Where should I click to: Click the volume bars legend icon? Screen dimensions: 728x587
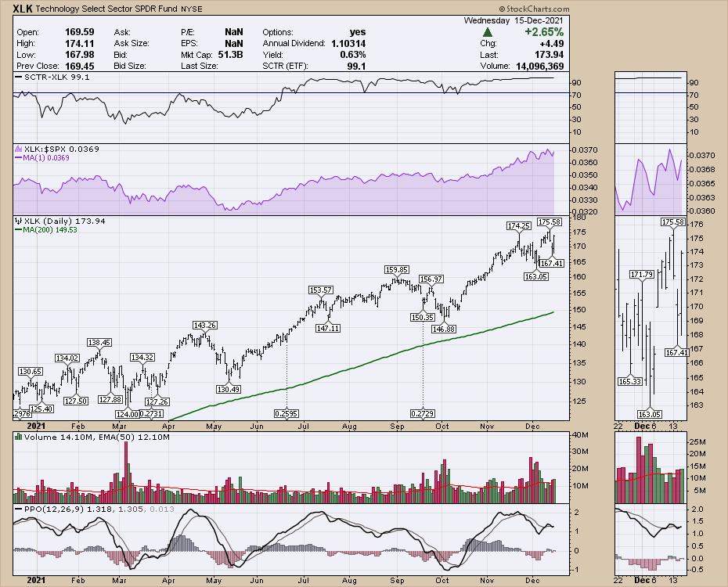point(19,437)
